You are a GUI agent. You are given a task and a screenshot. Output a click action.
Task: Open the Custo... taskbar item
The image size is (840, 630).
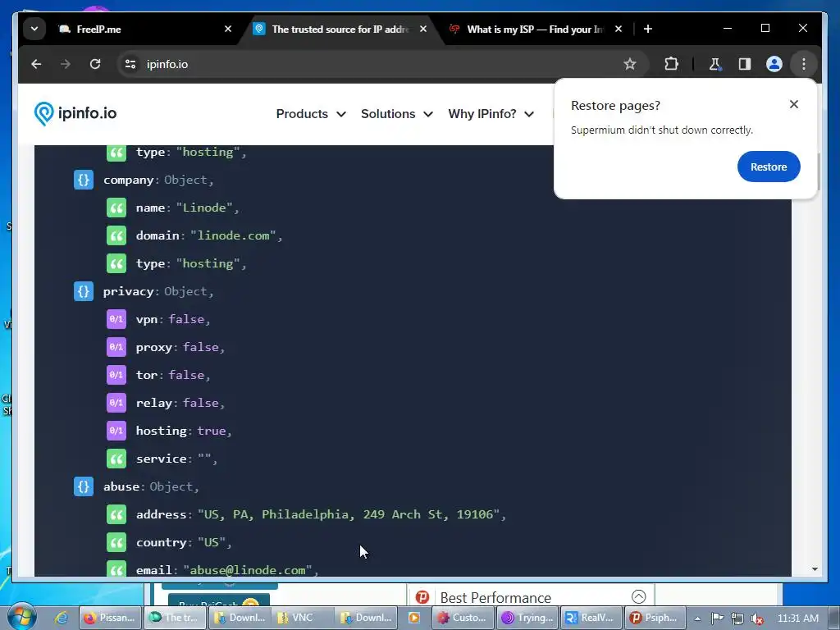(463, 618)
